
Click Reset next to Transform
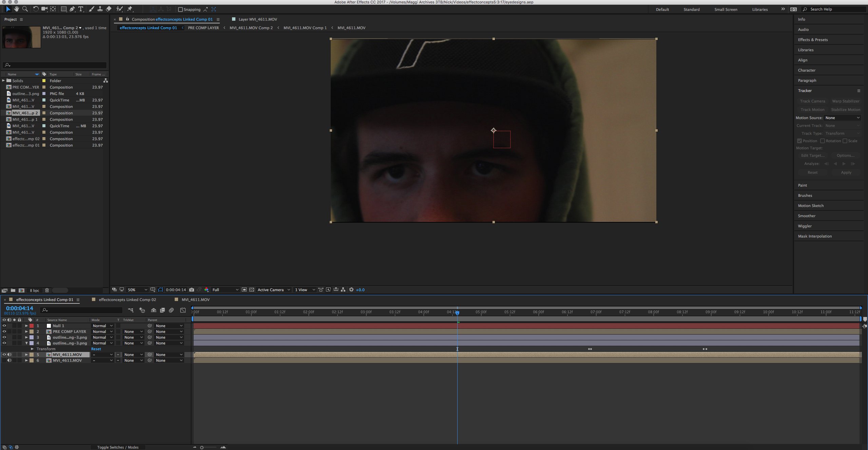[x=96, y=349]
